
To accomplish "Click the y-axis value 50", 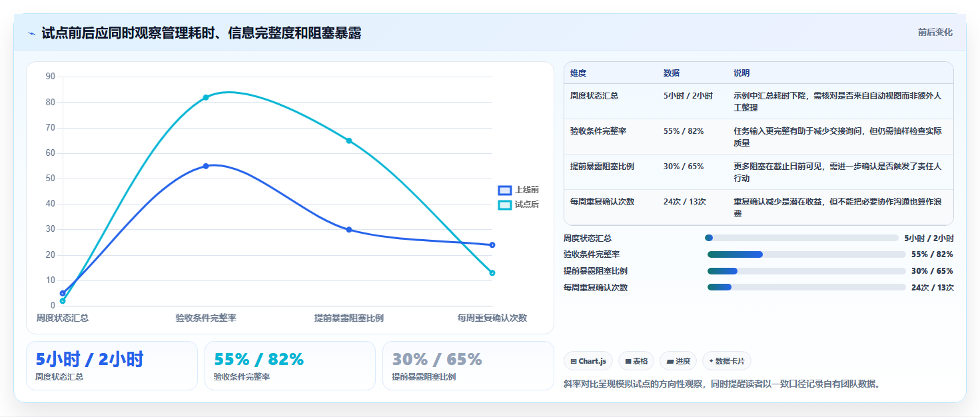I will (51, 179).
